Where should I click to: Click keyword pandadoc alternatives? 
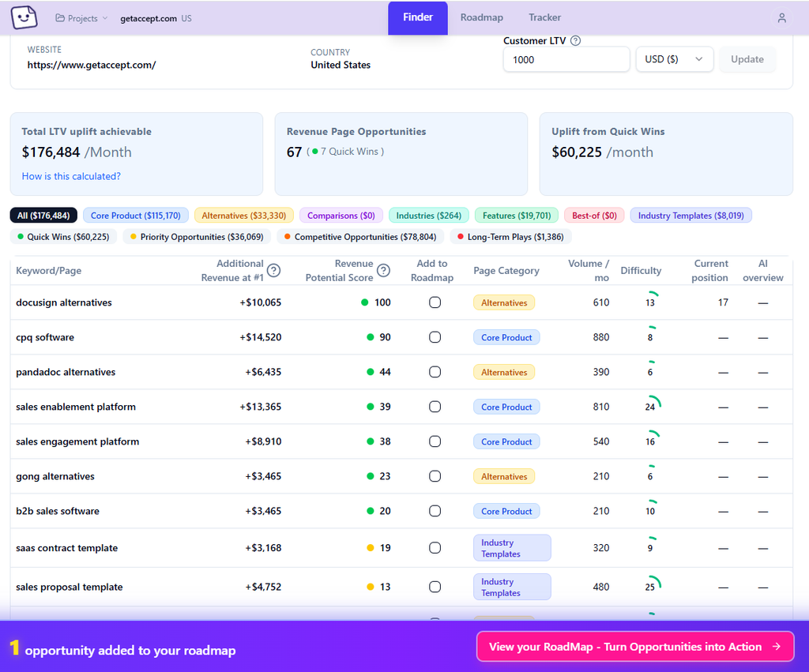click(66, 372)
